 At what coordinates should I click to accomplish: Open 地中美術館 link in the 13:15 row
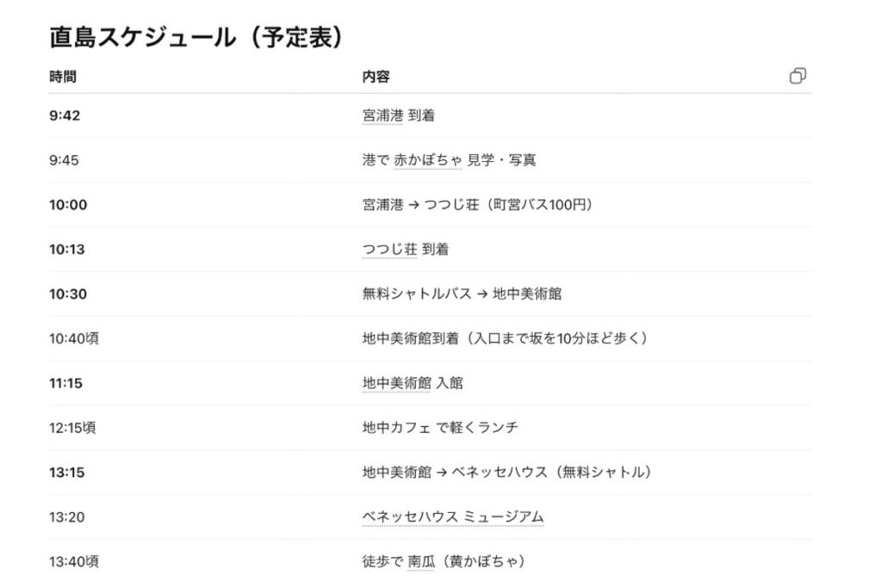point(396,473)
